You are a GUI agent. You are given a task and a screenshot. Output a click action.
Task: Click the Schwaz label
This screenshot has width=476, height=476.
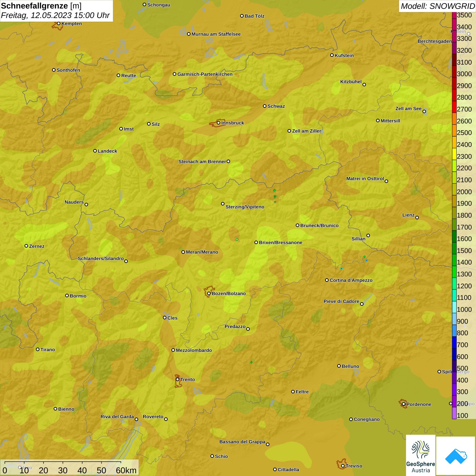pos(276,106)
